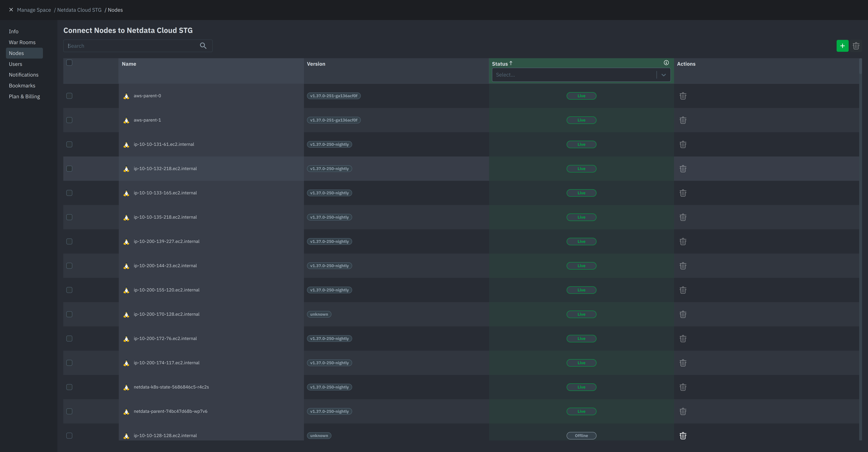Toggle the select-all checkbox in the table header
The height and width of the screenshot is (452, 868).
click(69, 62)
